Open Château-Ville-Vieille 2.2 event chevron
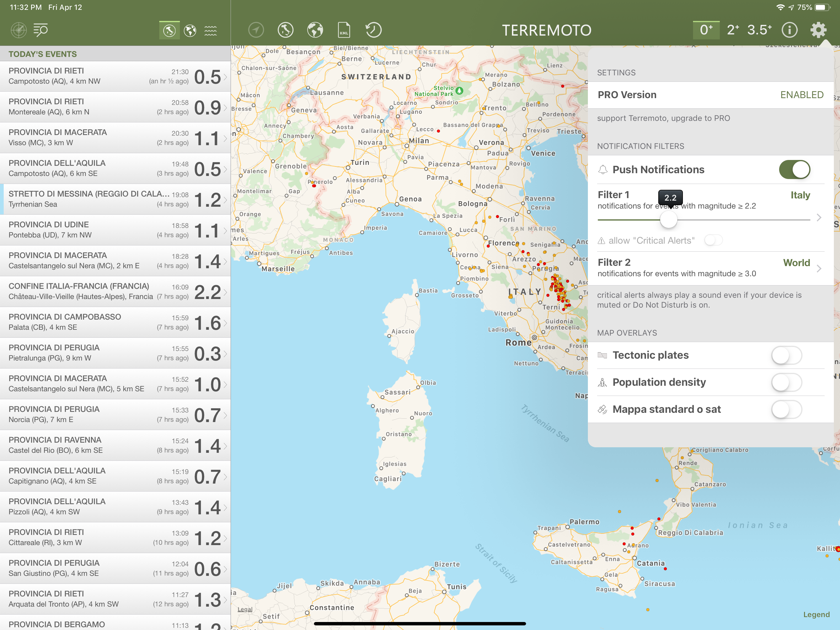 tap(225, 292)
